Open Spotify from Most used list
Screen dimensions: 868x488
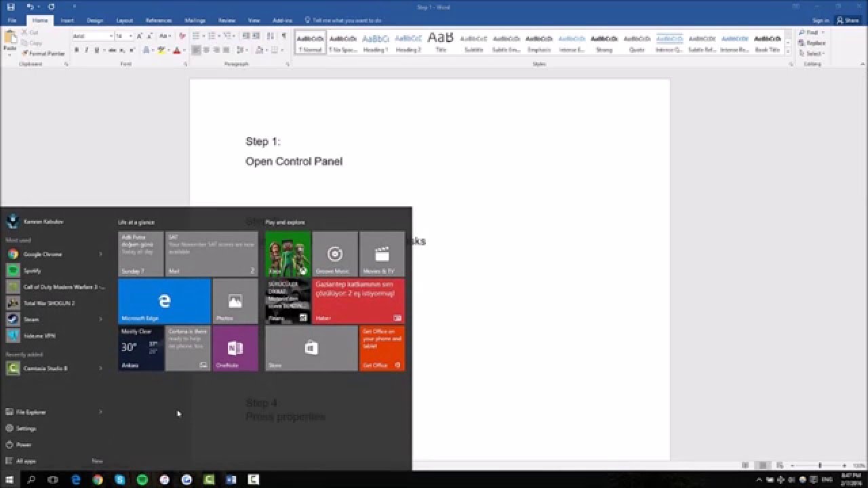point(54,270)
